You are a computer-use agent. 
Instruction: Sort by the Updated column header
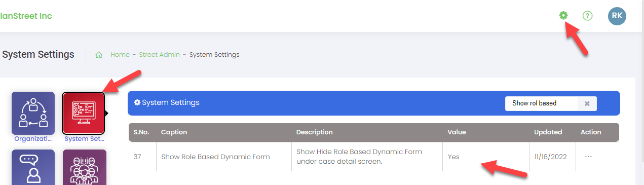[548, 132]
